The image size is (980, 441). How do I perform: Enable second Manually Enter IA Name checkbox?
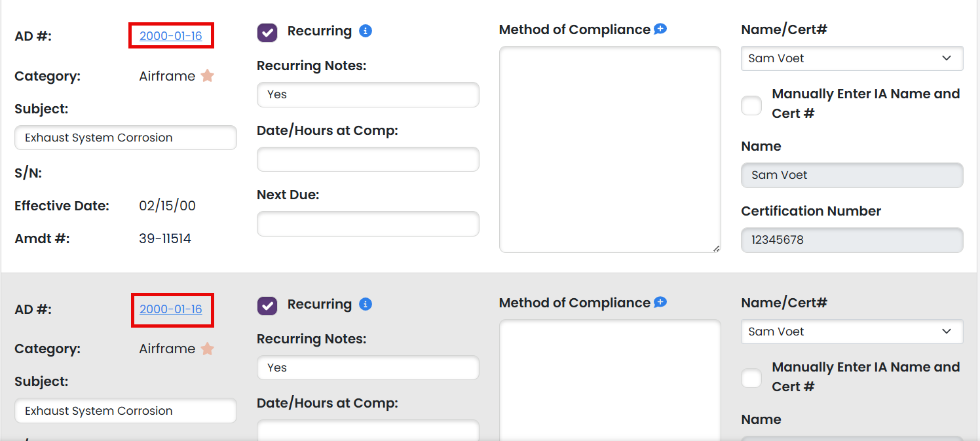(751, 378)
